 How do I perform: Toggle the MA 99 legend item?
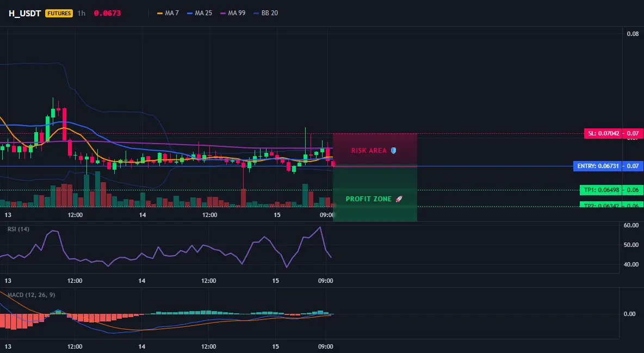click(233, 13)
